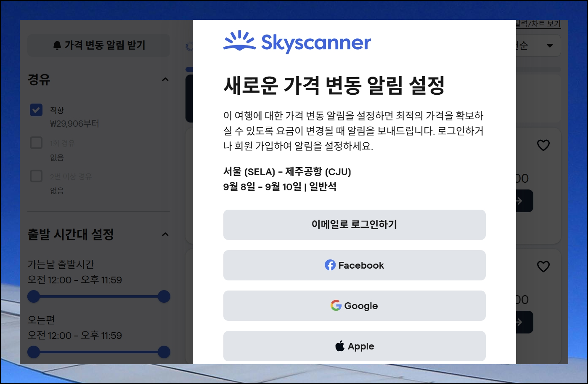Open the 달력/차트 보기 link

pyautogui.click(x=538, y=24)
